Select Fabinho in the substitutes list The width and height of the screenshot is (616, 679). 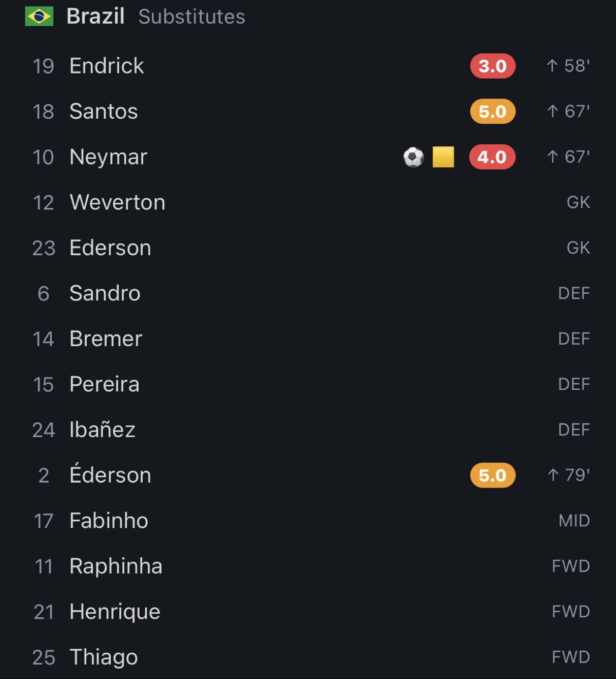tap(308, 521)
